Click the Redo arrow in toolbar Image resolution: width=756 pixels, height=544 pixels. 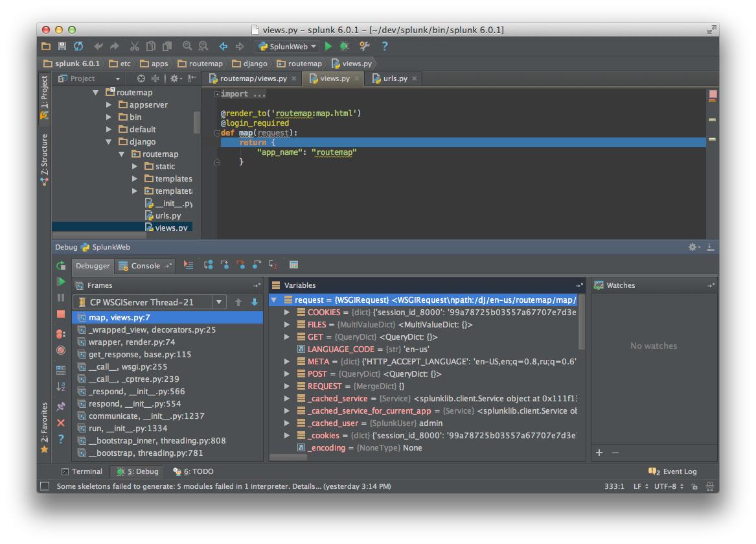pos(115,46)
